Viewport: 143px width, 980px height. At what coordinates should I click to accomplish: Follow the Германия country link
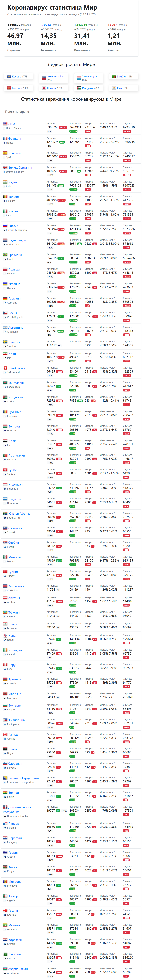(x=15, y=298)
